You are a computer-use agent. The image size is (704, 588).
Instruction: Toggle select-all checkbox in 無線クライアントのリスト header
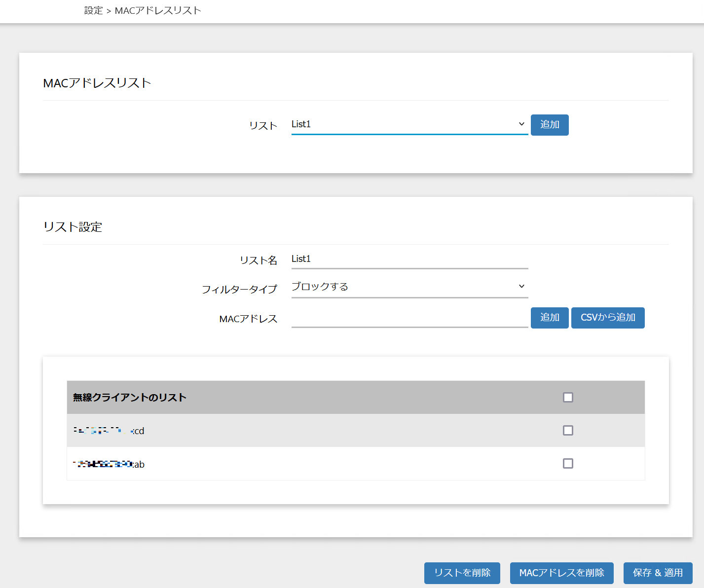coord(568,398)
